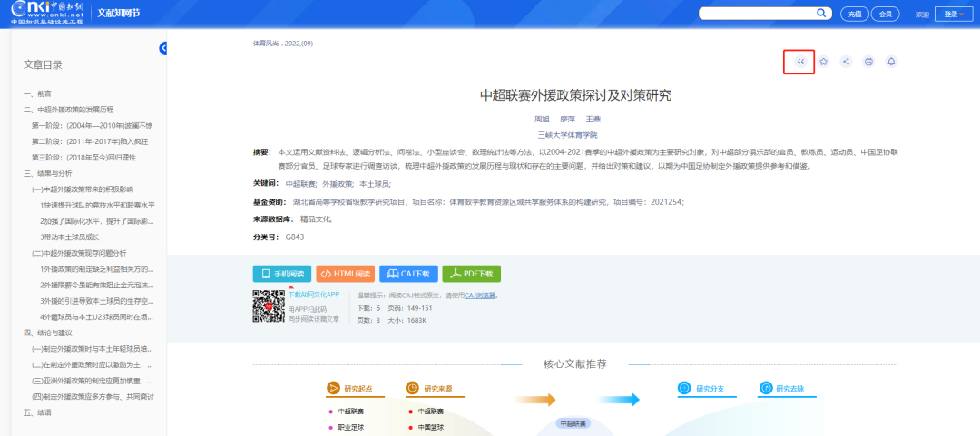Select (一)中超外援政策带来的积极影响
Screen dimensions: 980x436
(x=82, y=189)
